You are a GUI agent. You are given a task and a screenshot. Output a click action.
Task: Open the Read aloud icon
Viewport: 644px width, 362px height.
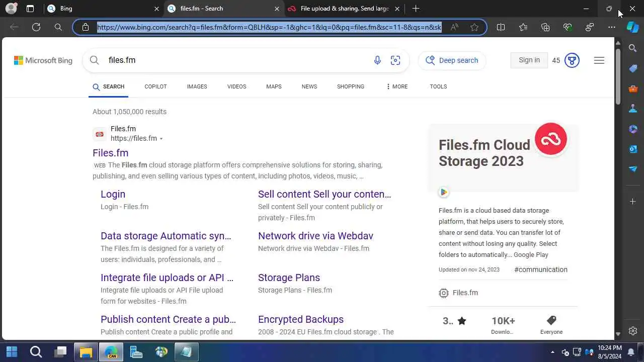point(454,27)
